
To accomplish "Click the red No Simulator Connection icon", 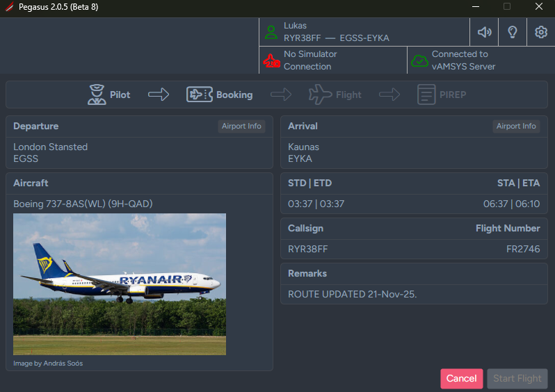I will [271, 60].
